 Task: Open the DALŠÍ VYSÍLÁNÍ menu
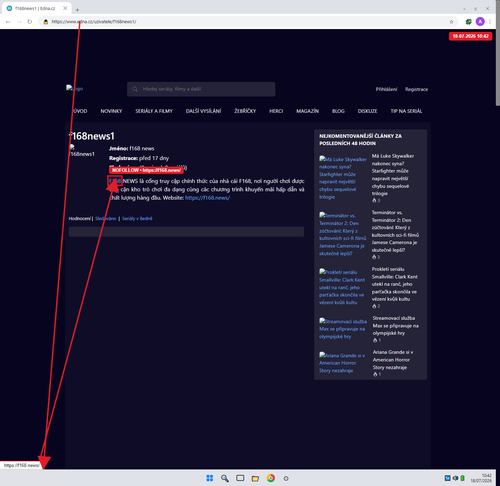click(203, 111)
